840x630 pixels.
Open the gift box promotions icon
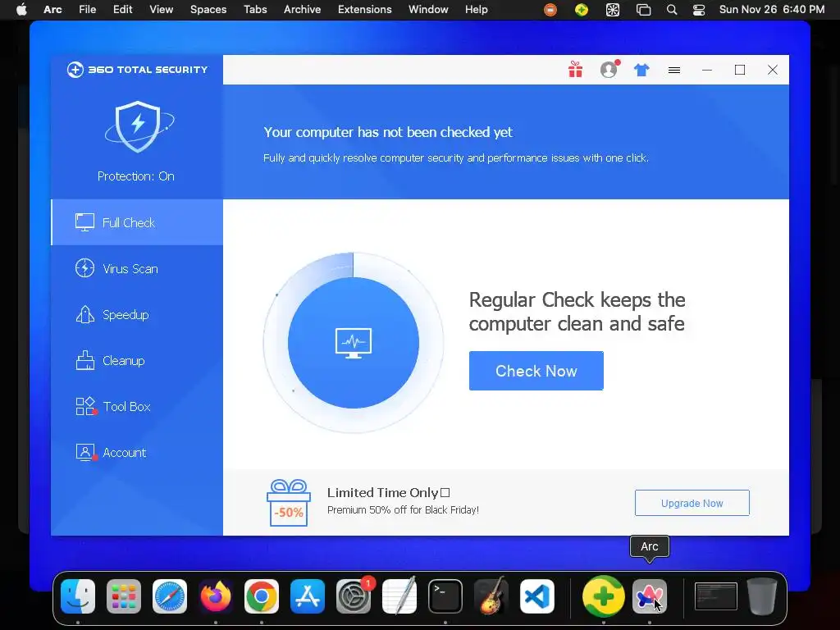[x=575, y=70]
